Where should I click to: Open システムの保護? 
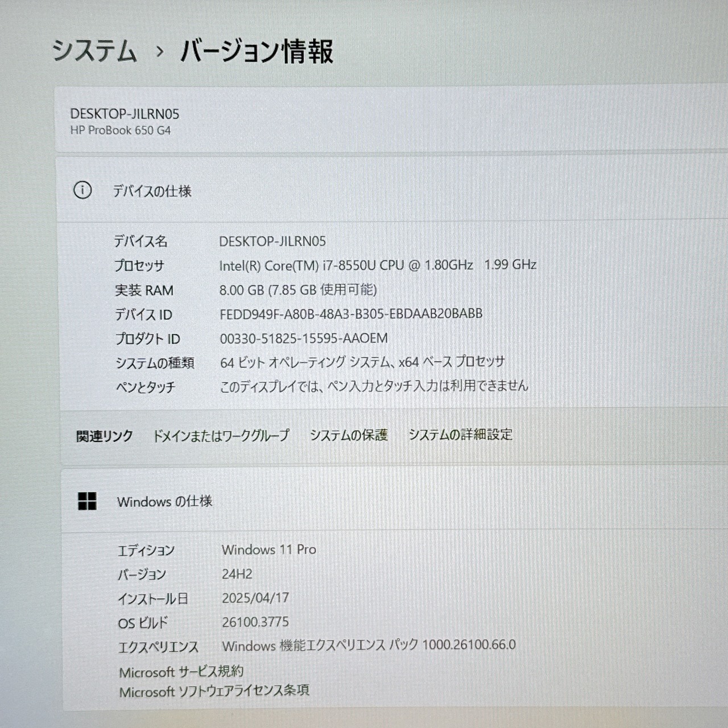click(349, 435)
